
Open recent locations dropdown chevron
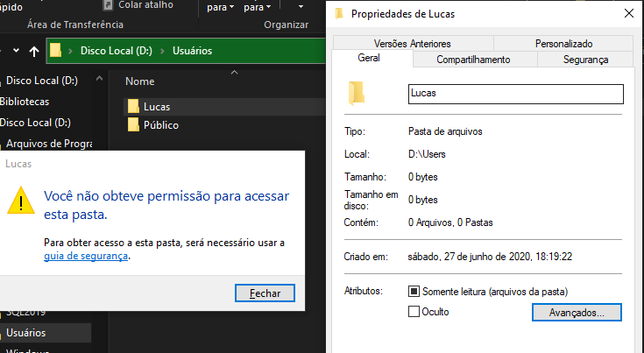[x=16, y=51]
